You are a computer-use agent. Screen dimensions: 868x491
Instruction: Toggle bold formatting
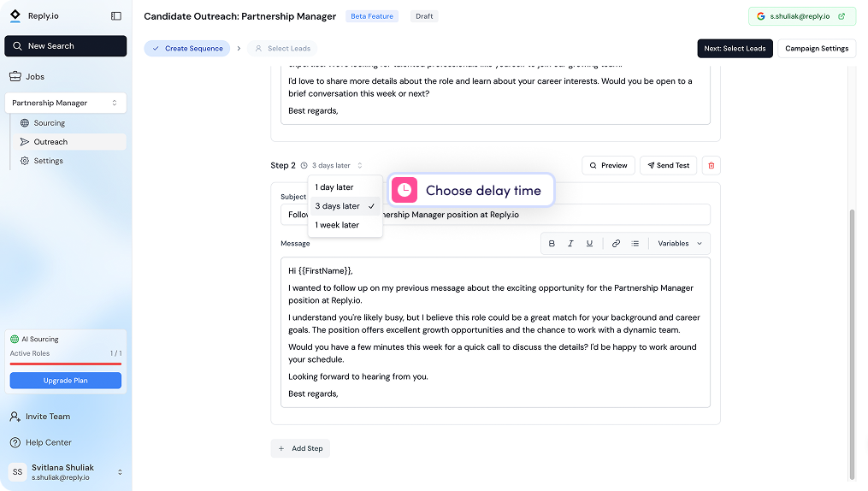click(x=552, y=244)
